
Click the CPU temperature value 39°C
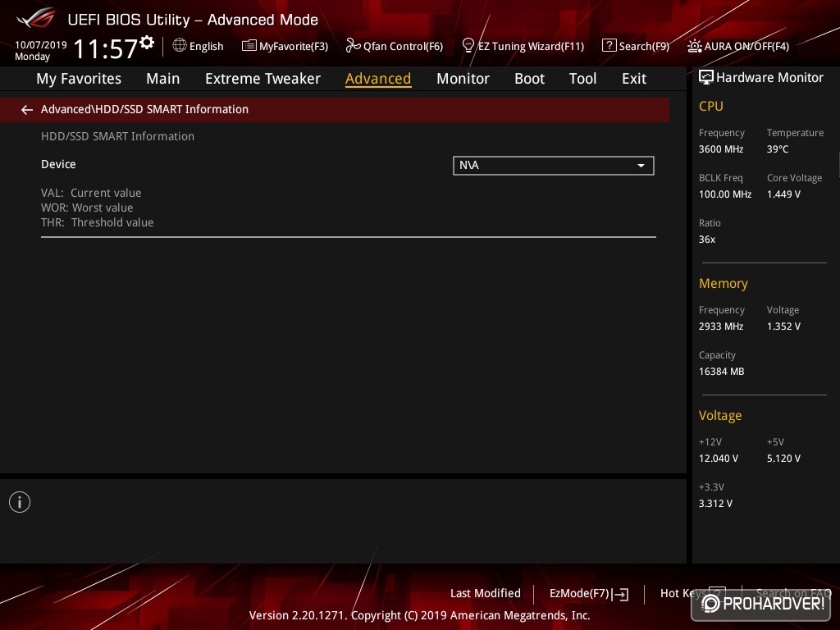(x=778, y=149)
